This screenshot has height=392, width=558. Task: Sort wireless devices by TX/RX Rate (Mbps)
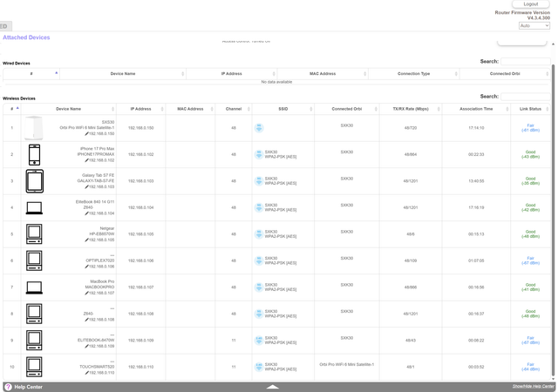coord(411,109)
